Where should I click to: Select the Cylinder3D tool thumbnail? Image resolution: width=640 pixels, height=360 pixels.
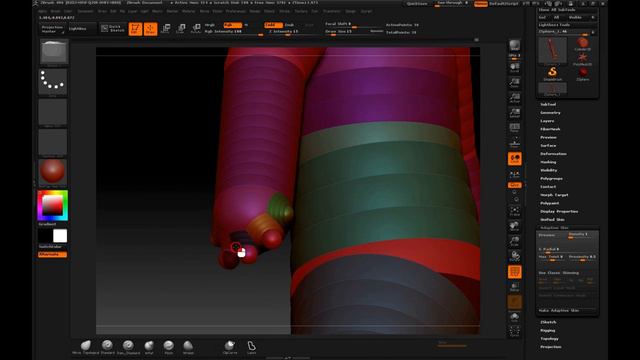pos(582,44)
